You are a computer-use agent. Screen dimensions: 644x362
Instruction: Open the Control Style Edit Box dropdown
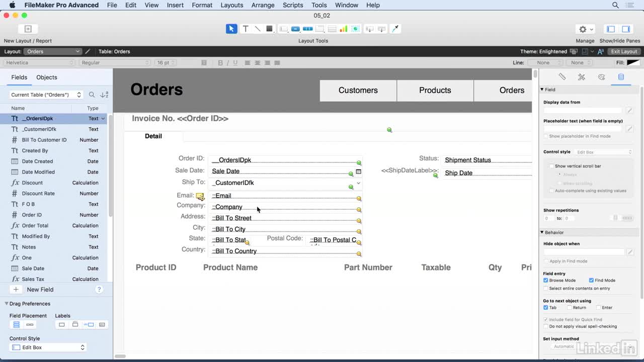(48, 347)
